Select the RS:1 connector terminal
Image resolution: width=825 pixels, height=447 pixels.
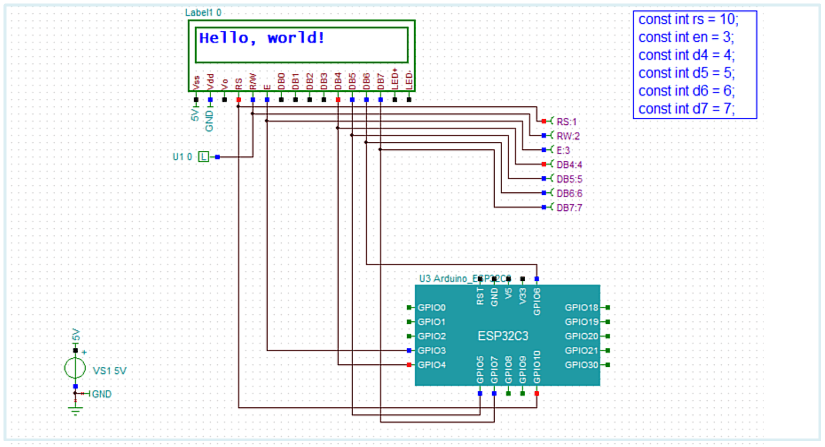(545, 121)
